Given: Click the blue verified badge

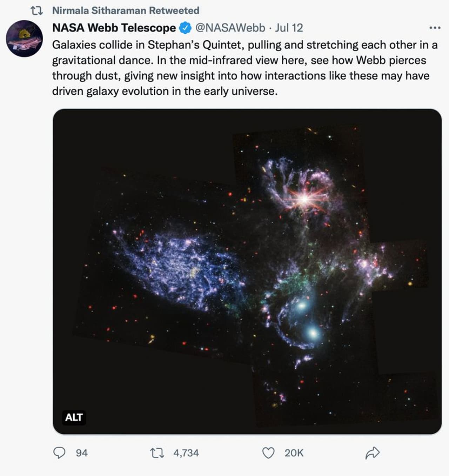Looking at the screenshot, I should (185, 28).
